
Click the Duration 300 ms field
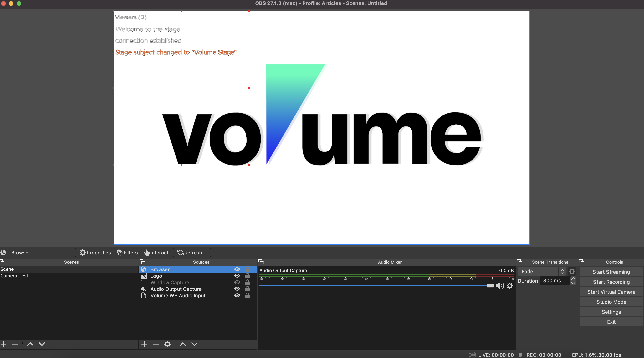(x=555, y=281)
